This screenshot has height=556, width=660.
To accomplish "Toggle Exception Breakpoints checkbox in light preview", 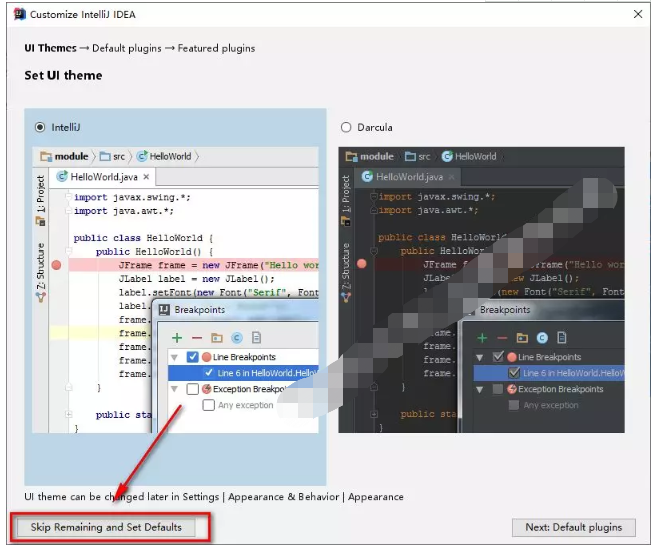I will [192, 389].
